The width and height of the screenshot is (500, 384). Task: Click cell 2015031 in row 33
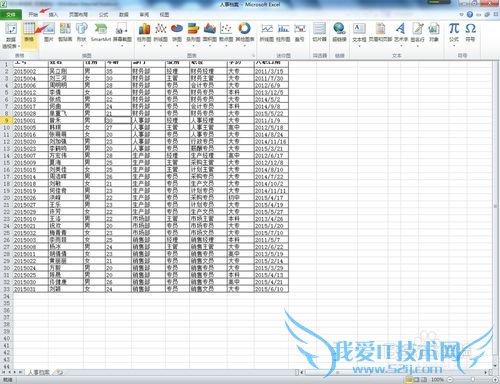31,289
